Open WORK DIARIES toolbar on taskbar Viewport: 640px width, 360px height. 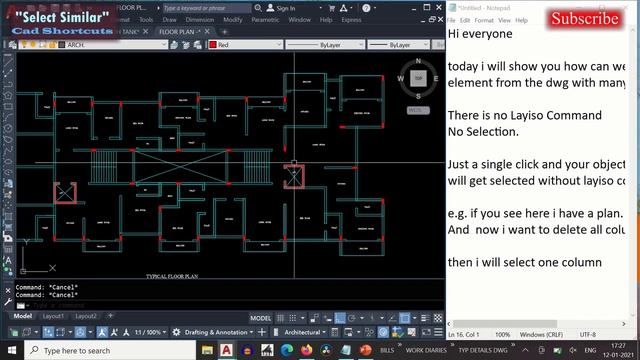[x=426, y=350]
